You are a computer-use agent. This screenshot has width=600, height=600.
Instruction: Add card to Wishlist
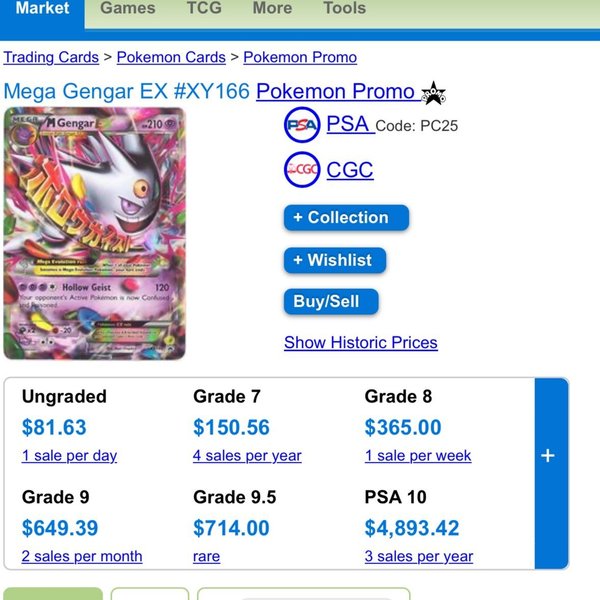point(335,260)
